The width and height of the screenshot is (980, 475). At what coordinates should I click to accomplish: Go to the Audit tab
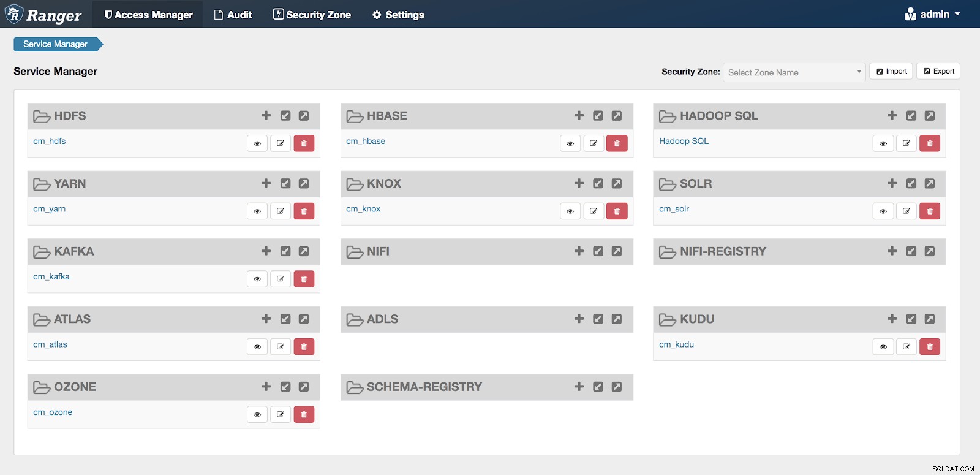[233, 15]
